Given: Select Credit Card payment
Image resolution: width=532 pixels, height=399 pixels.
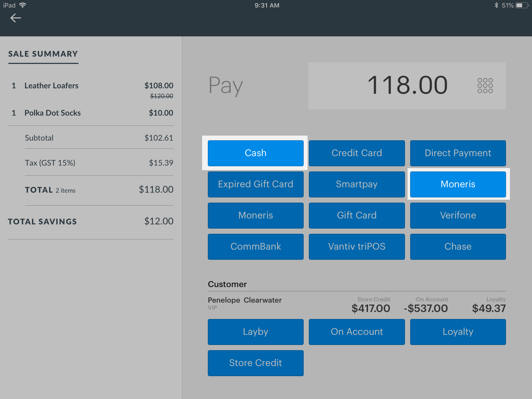Looking at the screenshot, I should [x=357, y=153].
